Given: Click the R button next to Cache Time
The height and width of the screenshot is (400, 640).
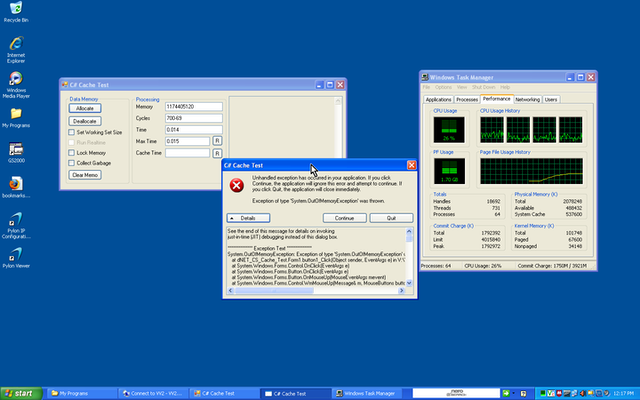Looking at the screenshot, I should tap(217, 153).
